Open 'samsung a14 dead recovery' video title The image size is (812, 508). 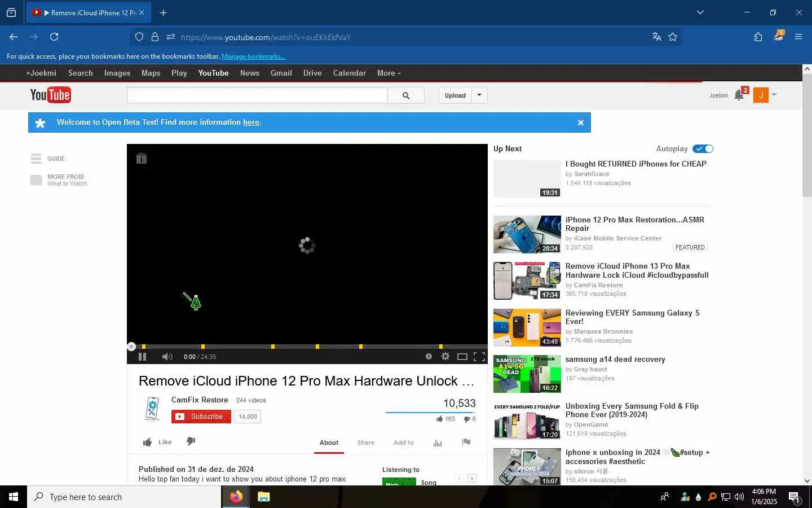615,360
